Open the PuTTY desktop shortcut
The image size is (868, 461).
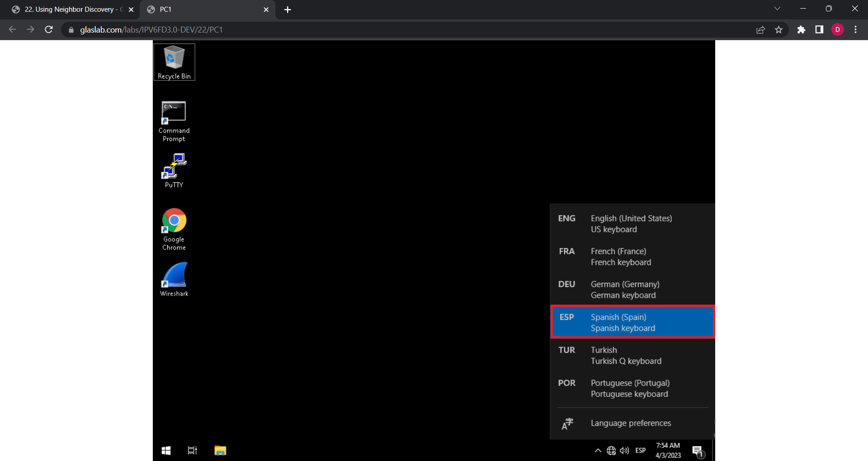174,170
